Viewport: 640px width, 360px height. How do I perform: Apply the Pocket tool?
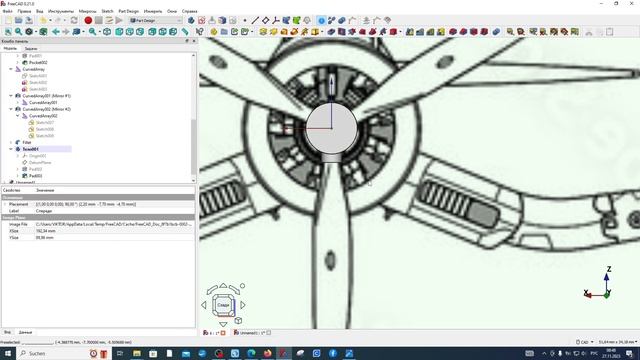tap(331, 32)
